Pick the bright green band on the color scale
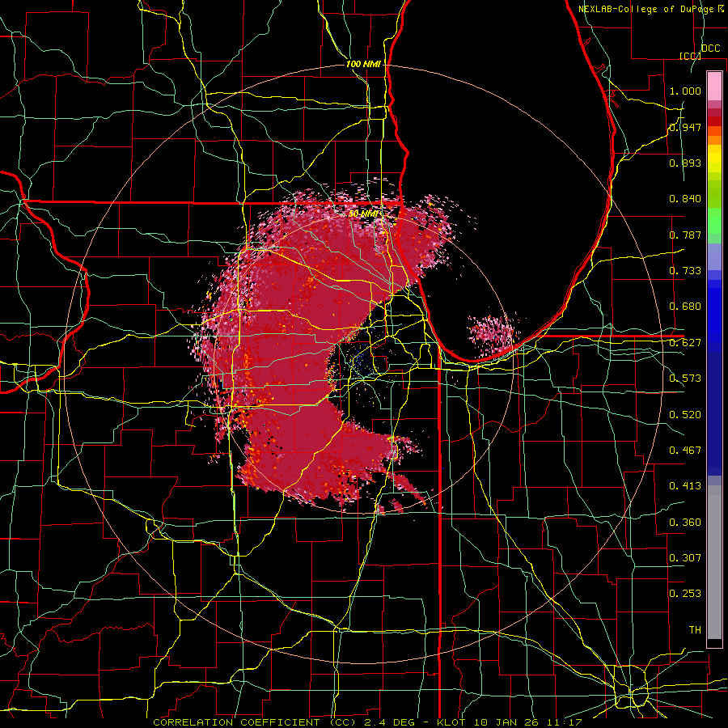 [x=714, y=222]
